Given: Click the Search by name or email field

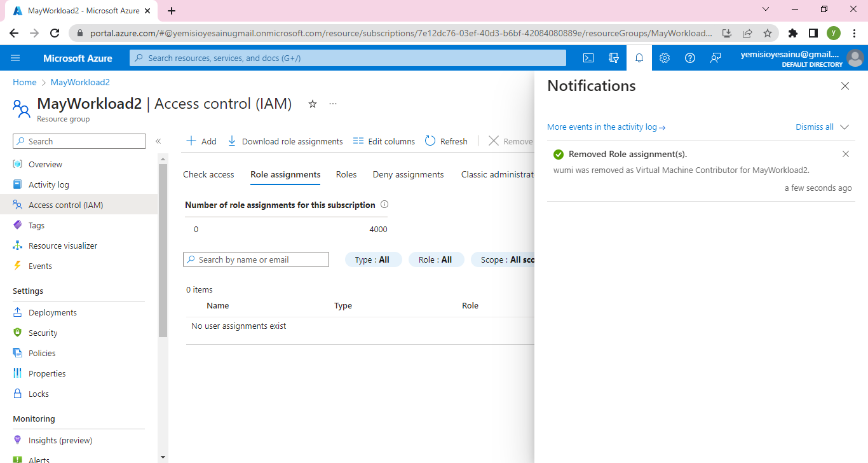Looking at the screenshot, I should [x=256, y=259].
